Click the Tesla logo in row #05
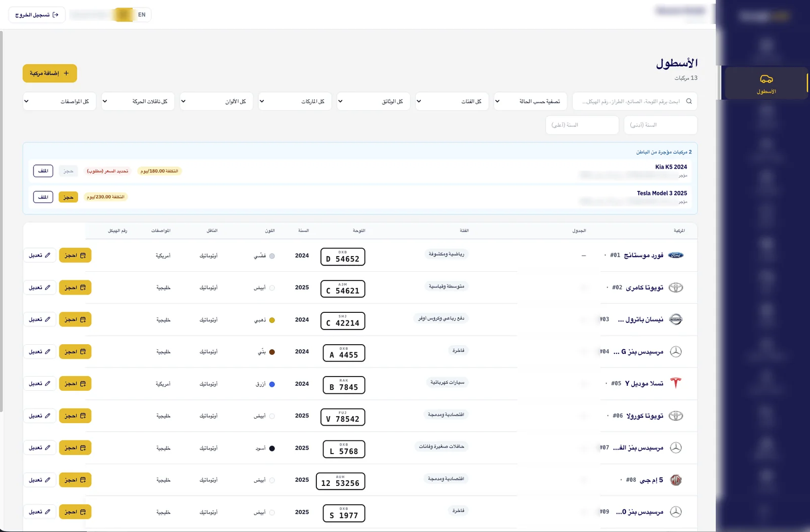This screenshot has width=810, height=532. 676,383
